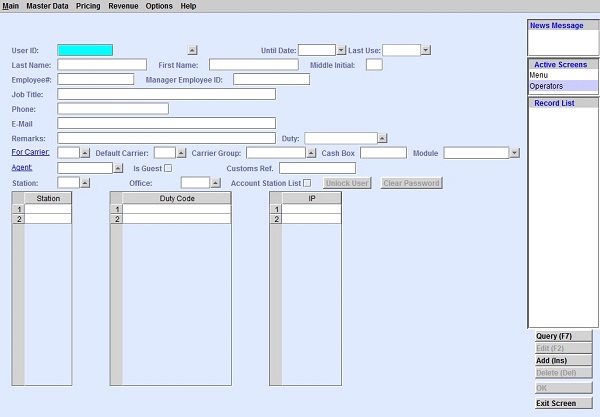Open the Help menu
Viewport: 600px width, 417px height.
pyautogui.click(x=188, y=6)
